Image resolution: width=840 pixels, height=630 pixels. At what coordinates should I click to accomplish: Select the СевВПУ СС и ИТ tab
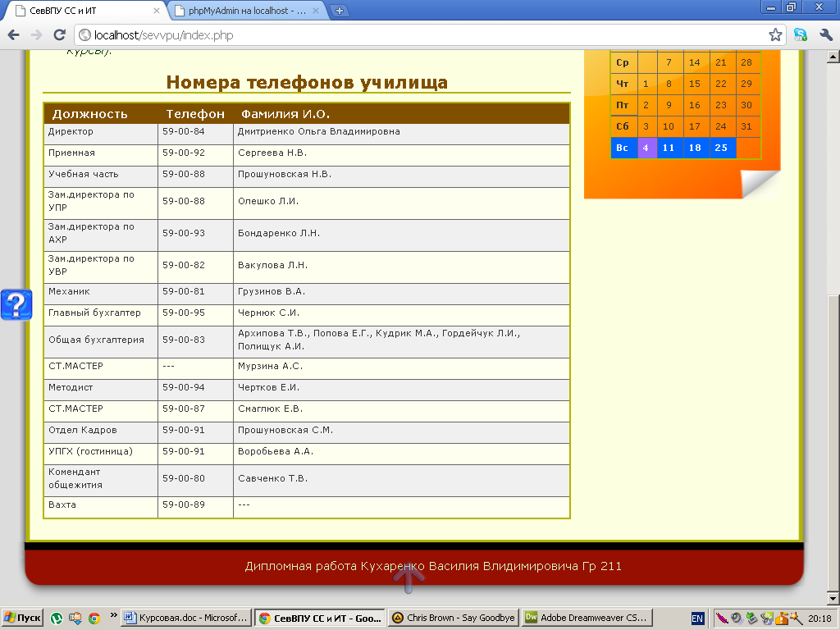(85, 10)
